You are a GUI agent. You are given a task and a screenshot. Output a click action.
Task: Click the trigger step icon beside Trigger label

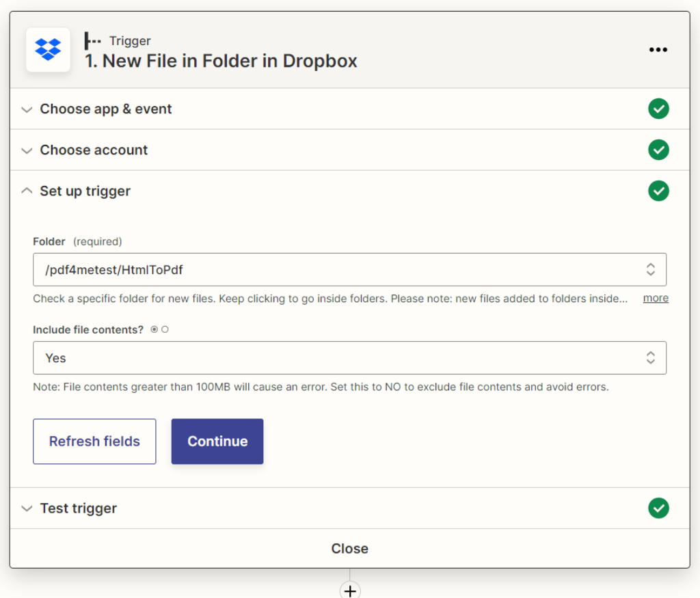(92, 40)
